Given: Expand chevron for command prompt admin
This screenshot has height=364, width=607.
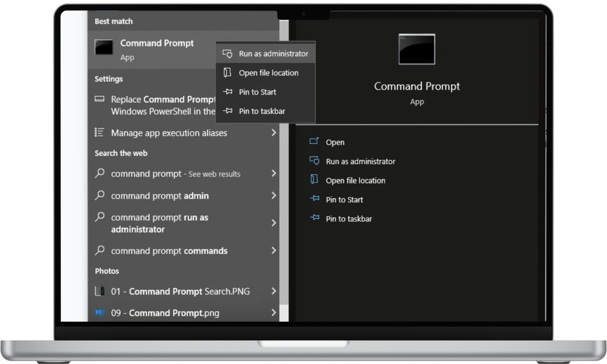Looking at the screenshot, I should pyautogui.click(x=274, y=195).
